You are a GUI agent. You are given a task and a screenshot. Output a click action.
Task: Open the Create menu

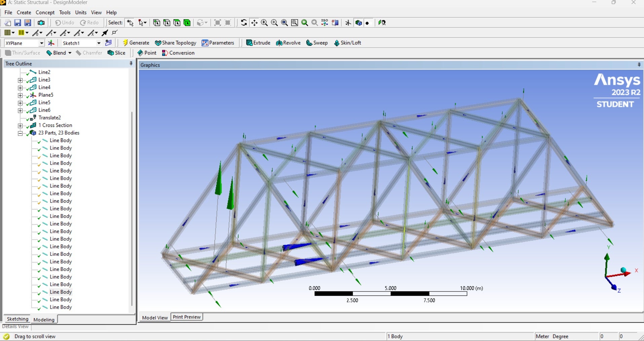click(x=24, y=12)
